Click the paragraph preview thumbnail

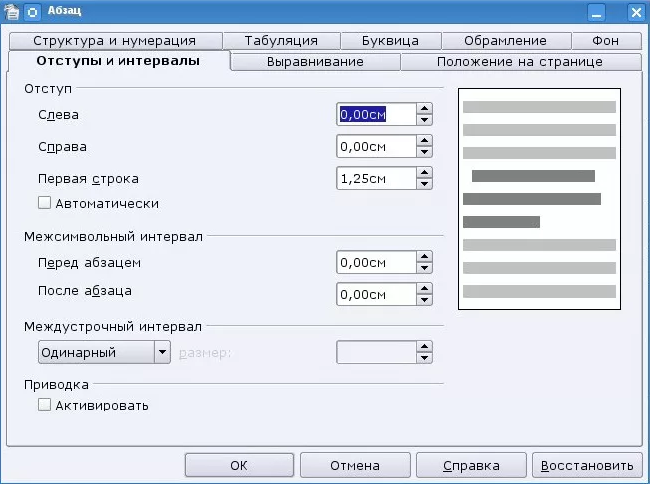coord(539,199)
